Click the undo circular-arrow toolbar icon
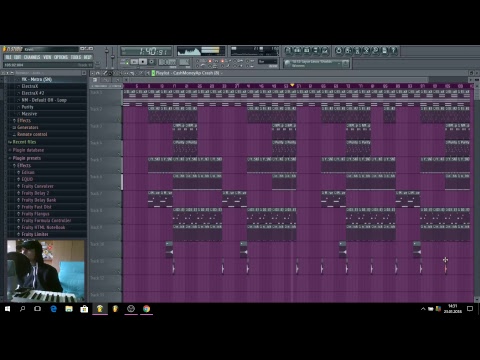 pos(339,51)
